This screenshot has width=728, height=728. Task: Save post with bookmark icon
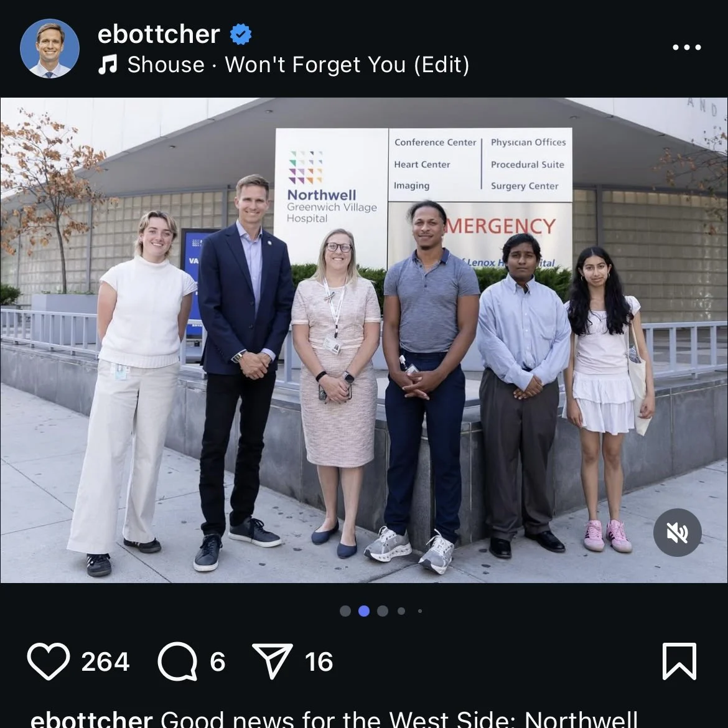pyautogui.click(x=679, y=661)
